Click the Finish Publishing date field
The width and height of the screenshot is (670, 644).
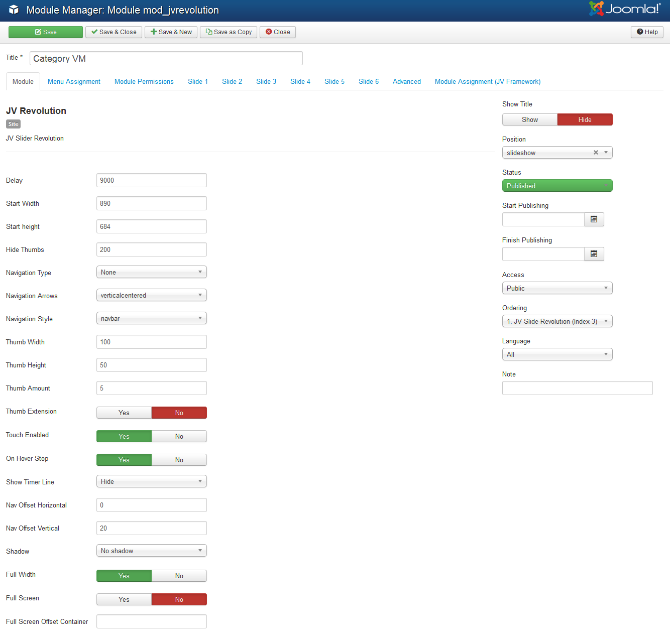[x=543, y=254]
